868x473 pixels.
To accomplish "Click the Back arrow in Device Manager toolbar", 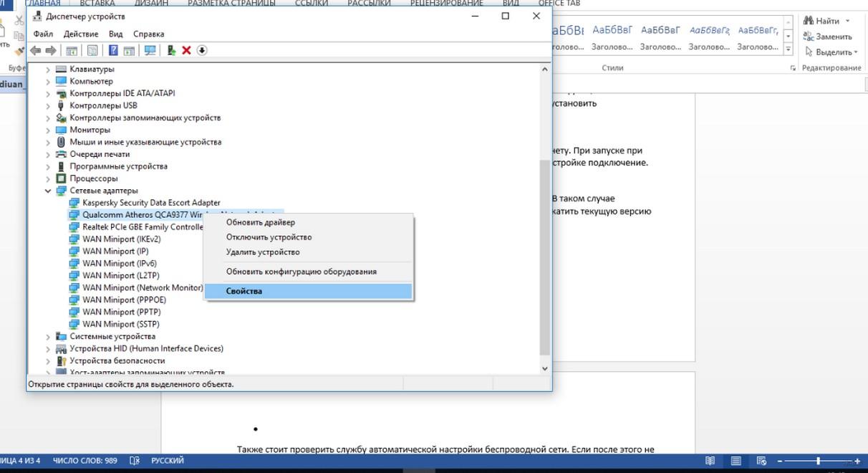I will [x=36, y=50].
